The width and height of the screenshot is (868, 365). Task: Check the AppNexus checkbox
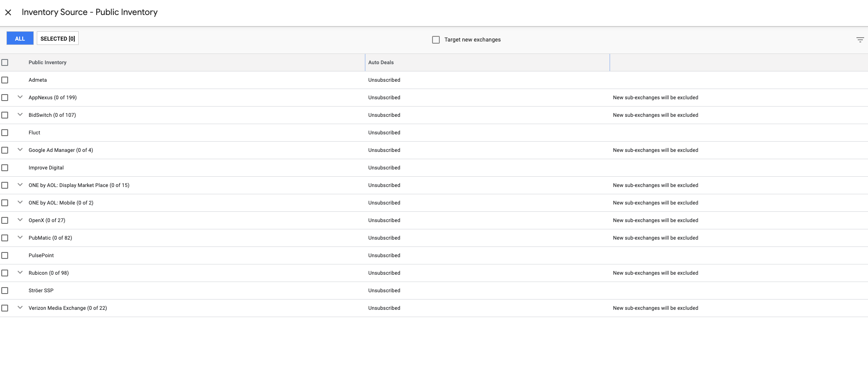click(x=5, y=98)
